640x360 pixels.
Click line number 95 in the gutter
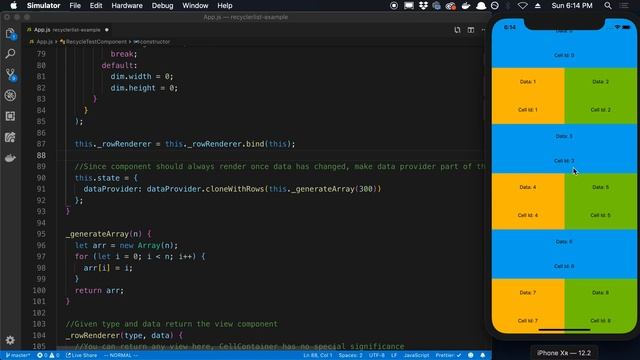click(41, 234)
